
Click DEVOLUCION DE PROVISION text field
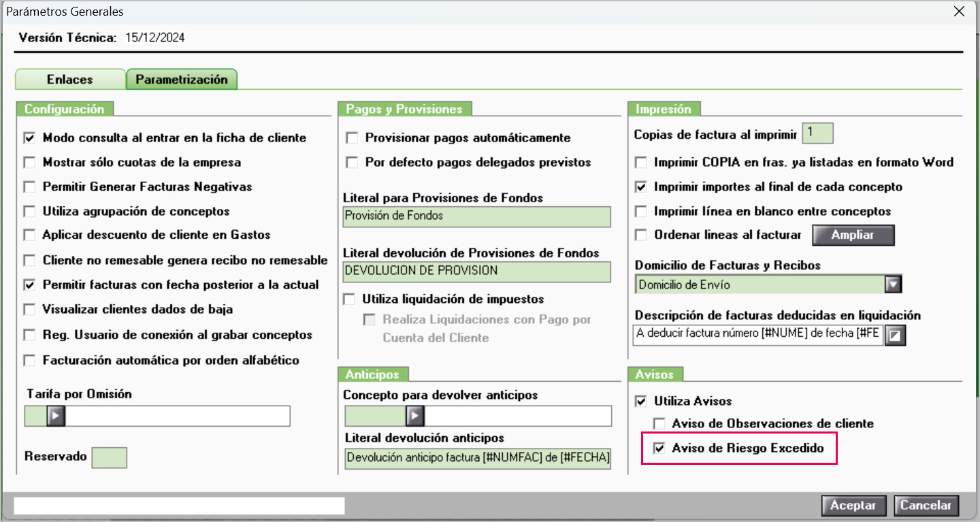point(477,271)
